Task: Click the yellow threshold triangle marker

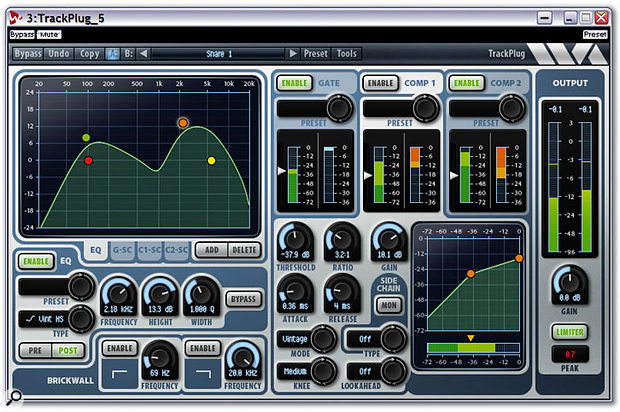Action: [x=471, y=338]
